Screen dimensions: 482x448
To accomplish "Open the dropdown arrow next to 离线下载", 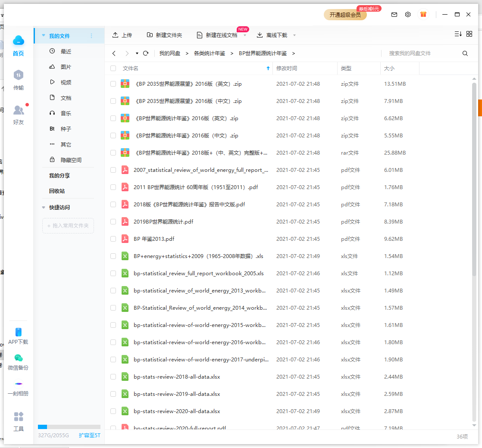I will [x=294, y=35].
